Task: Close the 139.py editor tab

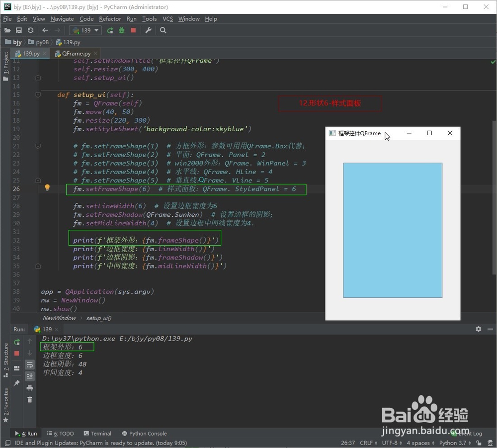Action: coord(45,53)
